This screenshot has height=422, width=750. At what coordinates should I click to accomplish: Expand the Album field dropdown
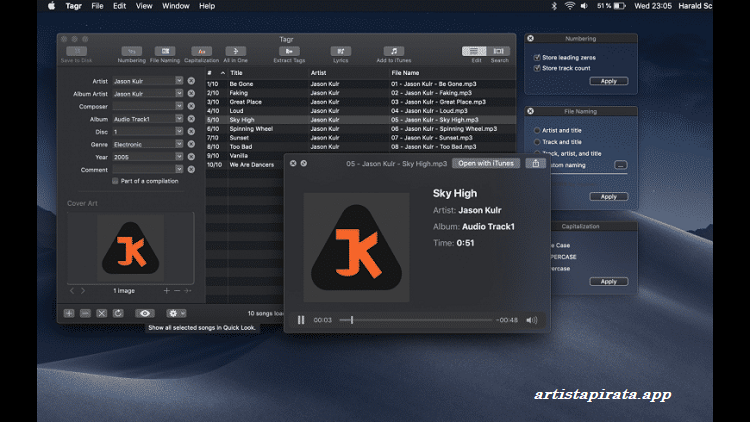click(180, 118)
